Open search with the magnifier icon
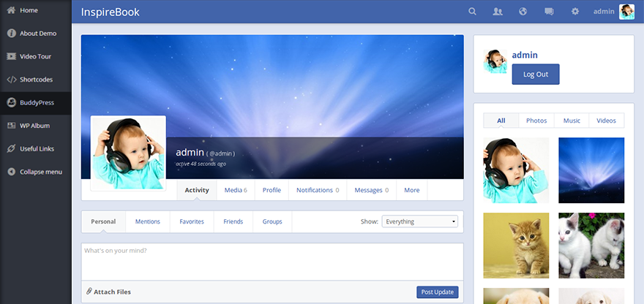Screen dimensions: 644x304 pyautogui.click(x=472, y=12)
